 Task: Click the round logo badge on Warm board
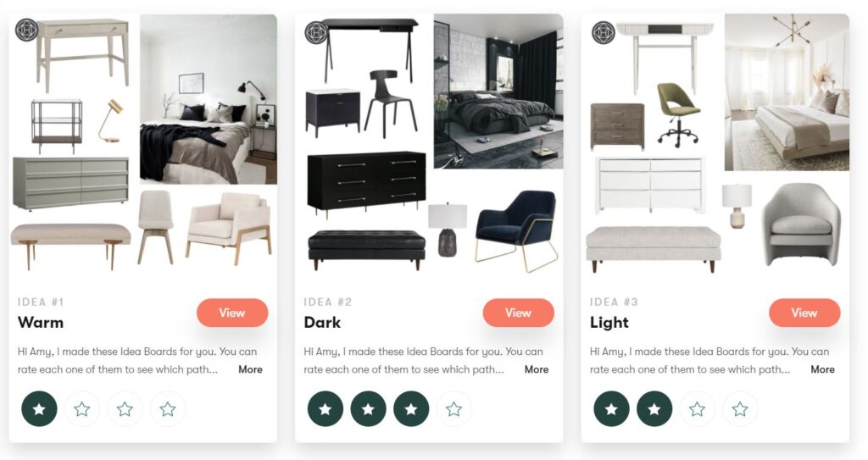point(26,30)
